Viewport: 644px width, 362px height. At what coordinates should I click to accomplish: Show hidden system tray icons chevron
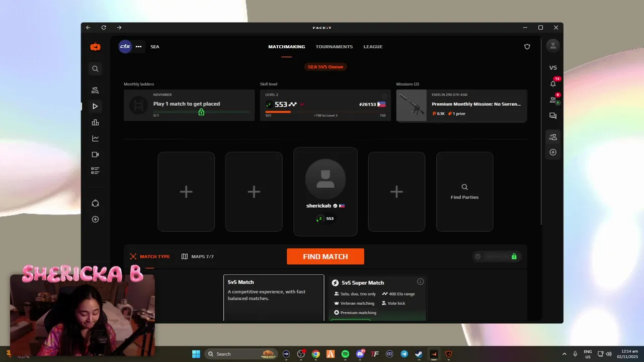[x=564, y=354]
